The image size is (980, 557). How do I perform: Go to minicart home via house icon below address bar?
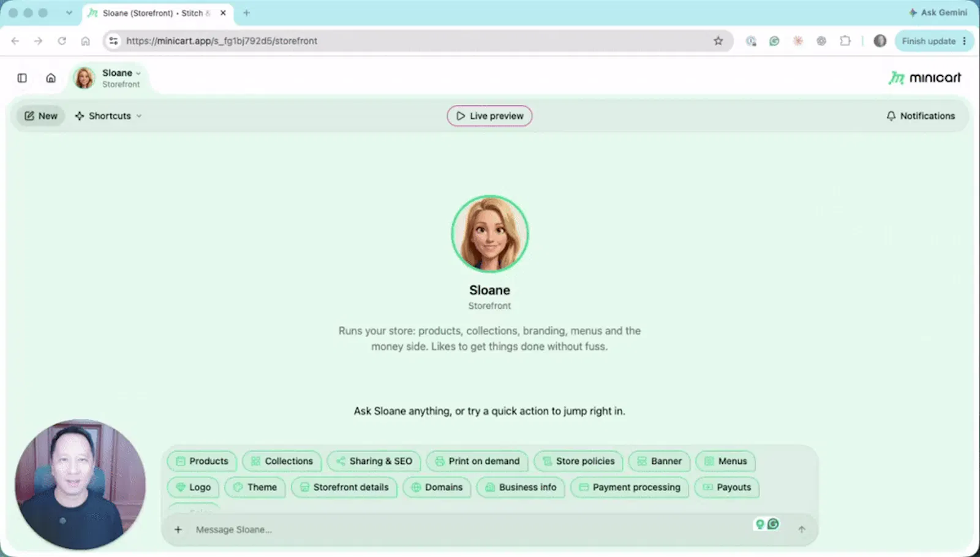click(x=51, y=78)
